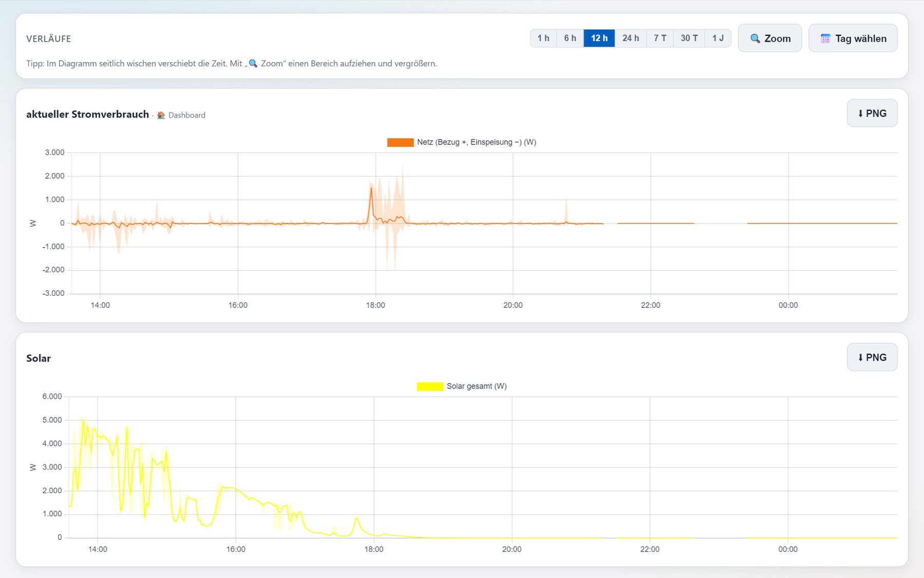The image size is (924, 578).
Task: Click the magnifier icon in the tip text
Action: [x=253, y=64]
